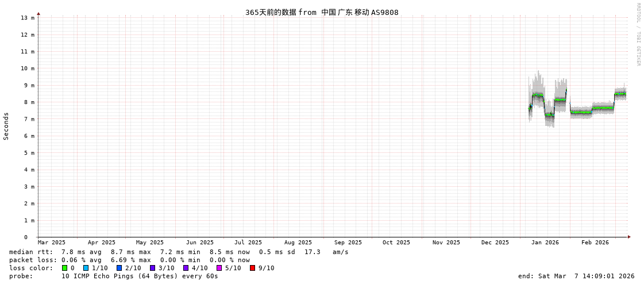Click the end timestamp Sat Mar 7
Viewport: 644px width, 284px height.
[576, 276]
